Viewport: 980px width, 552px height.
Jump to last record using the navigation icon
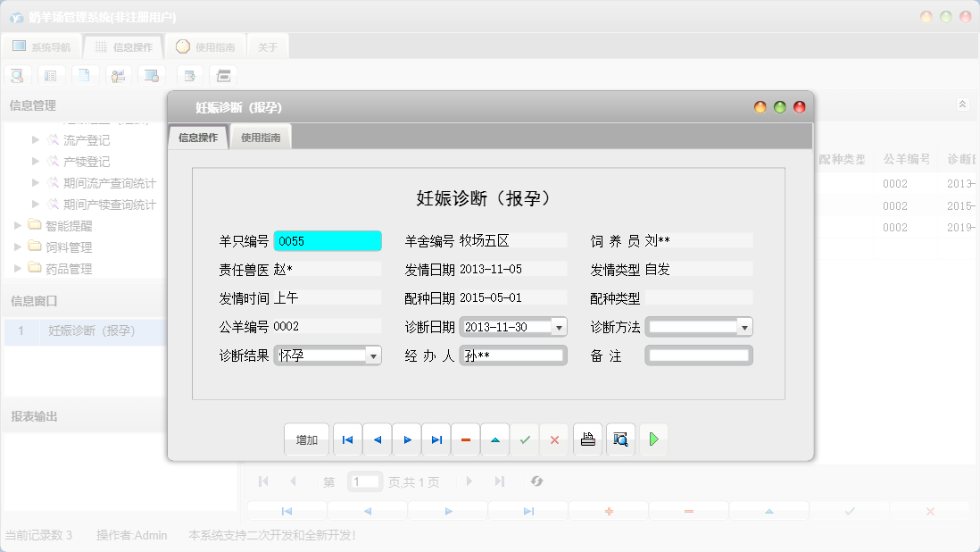point(436,439)
